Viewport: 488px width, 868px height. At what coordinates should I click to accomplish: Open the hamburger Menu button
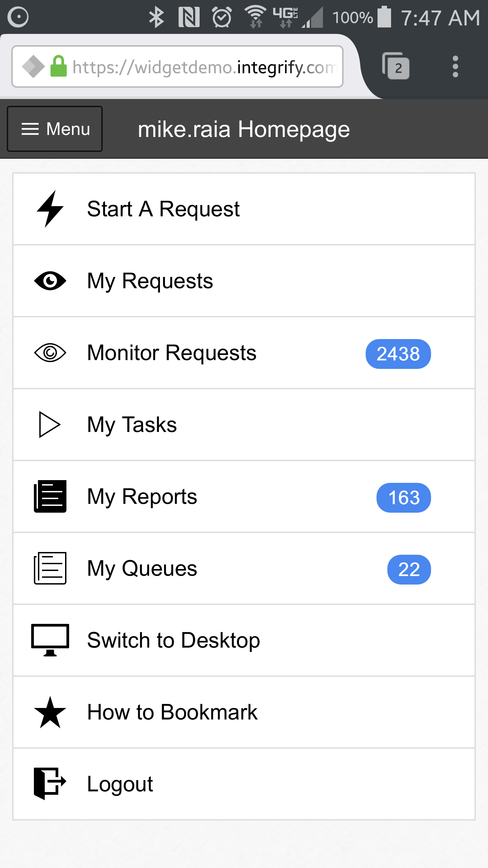[55, 129]
